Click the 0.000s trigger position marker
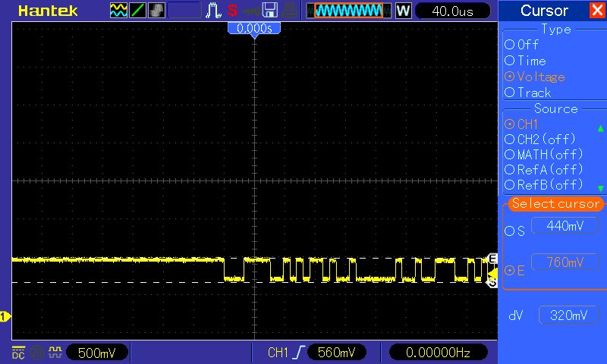Viewport: 607px width, 364px height. [x=254, y=29]
